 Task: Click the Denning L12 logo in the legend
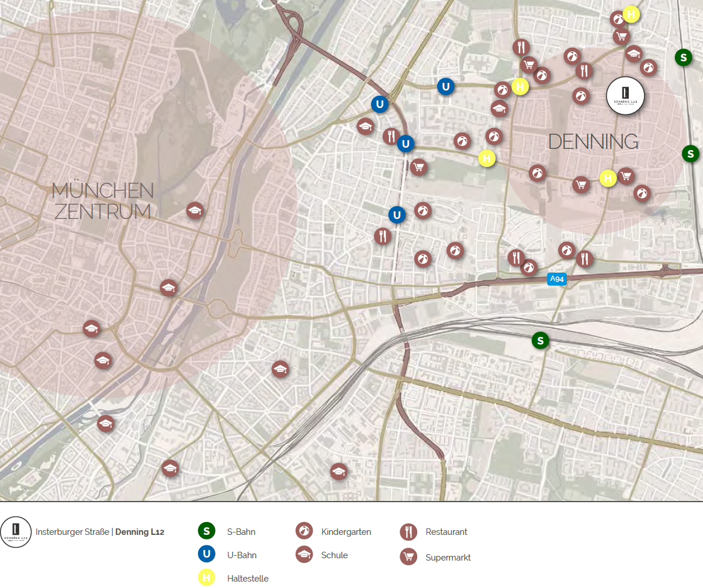point(16,532)
